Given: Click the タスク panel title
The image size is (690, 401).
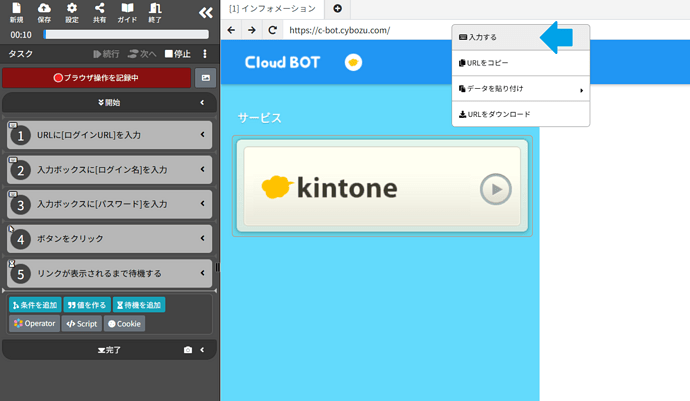Looking at the screenshot, I should 21,54.
